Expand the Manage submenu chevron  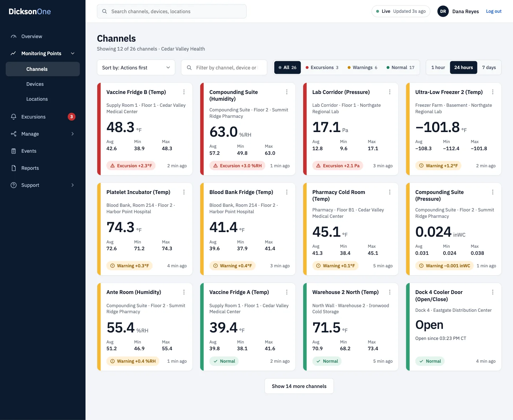click(x=73, y=134)
